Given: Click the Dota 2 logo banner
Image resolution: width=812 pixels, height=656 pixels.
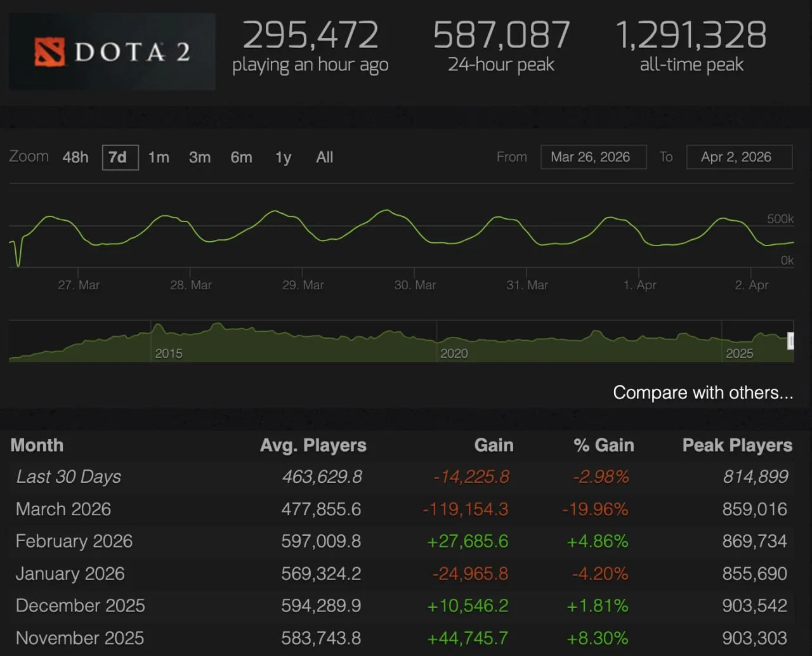Looking at the screenshot, I should [112, 52].
